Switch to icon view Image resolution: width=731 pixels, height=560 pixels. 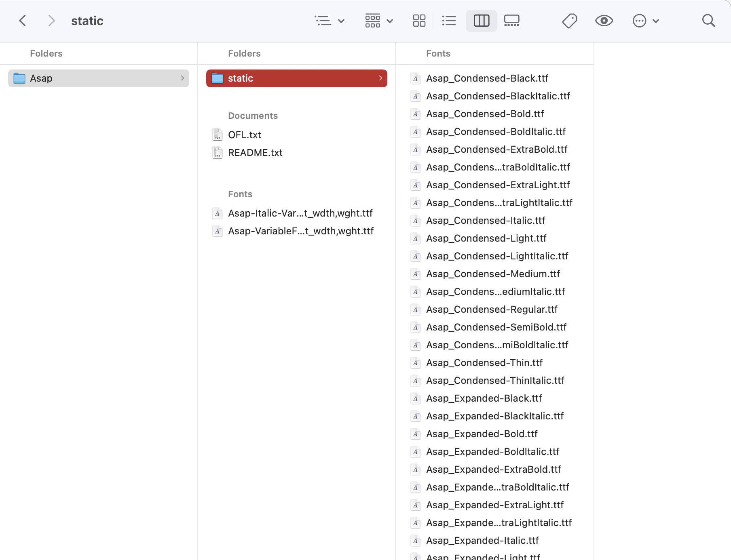pyautogui.click(x=419, y=20)
